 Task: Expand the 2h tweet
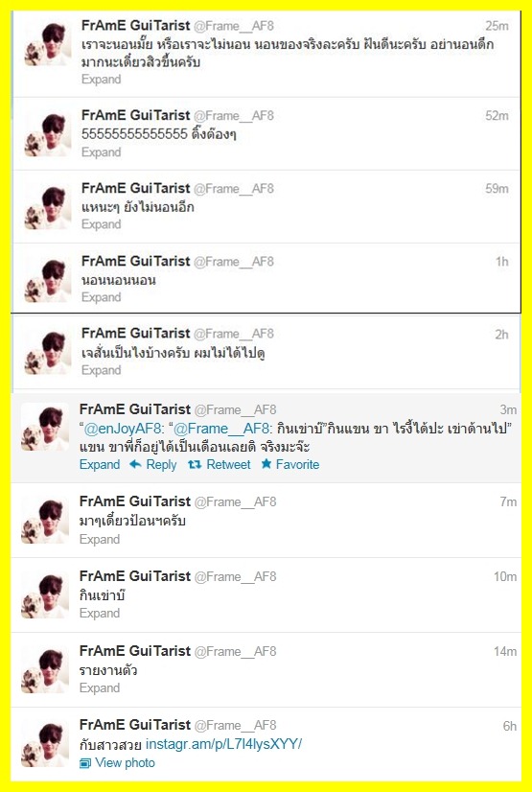click(x=101, y=370)
